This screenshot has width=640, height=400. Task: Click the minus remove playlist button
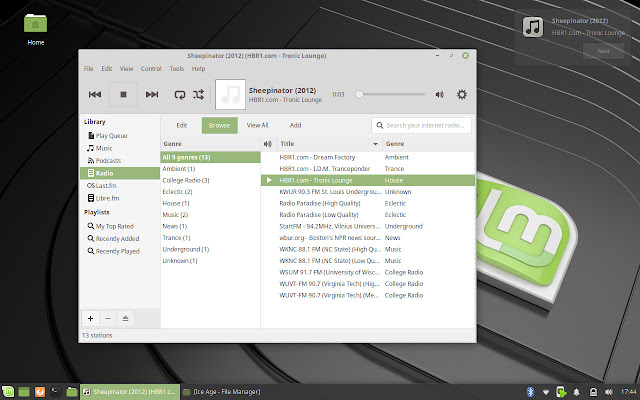108,318
